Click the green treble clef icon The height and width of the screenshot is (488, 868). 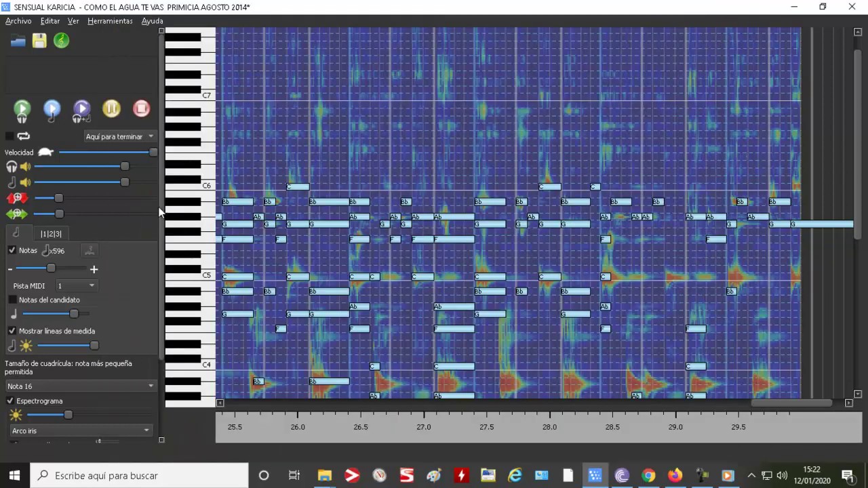click(x=61, y=41)
